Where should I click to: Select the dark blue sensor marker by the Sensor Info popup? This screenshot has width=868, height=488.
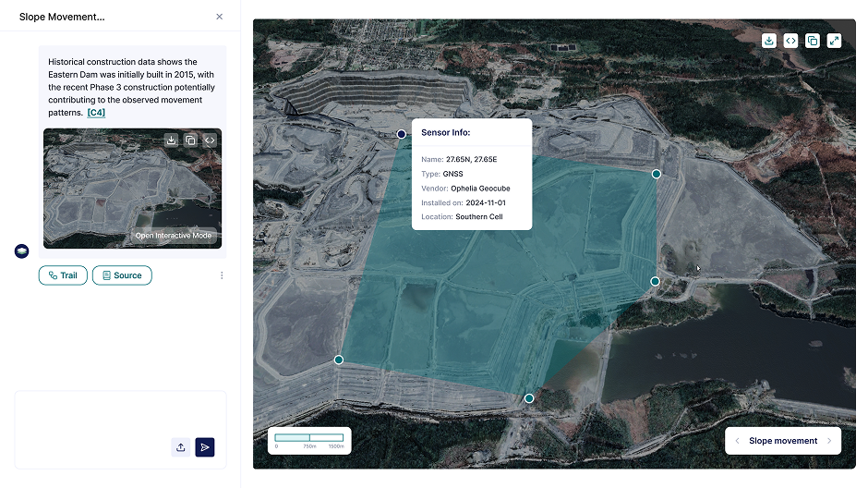(402, 134)
